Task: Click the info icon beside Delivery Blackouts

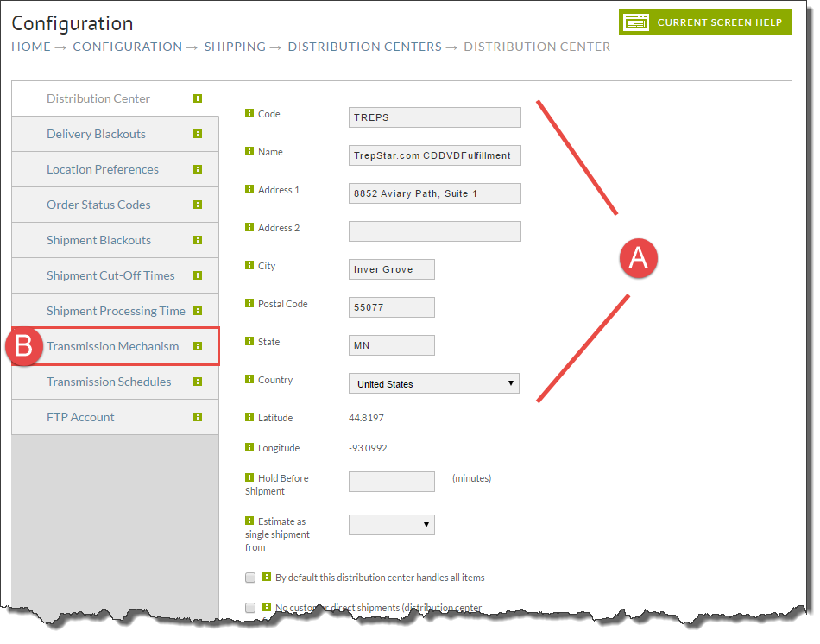Action: pyautogui.click(x=198, y=134)
